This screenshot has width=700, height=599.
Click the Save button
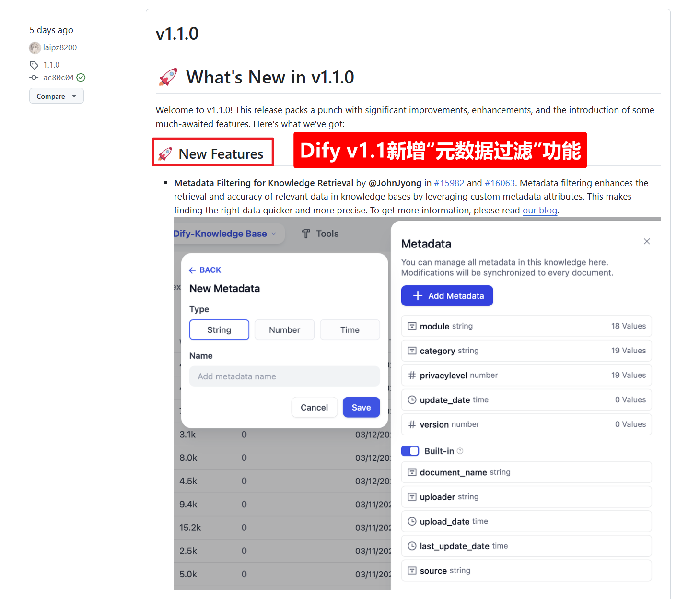tap(361, 407)
